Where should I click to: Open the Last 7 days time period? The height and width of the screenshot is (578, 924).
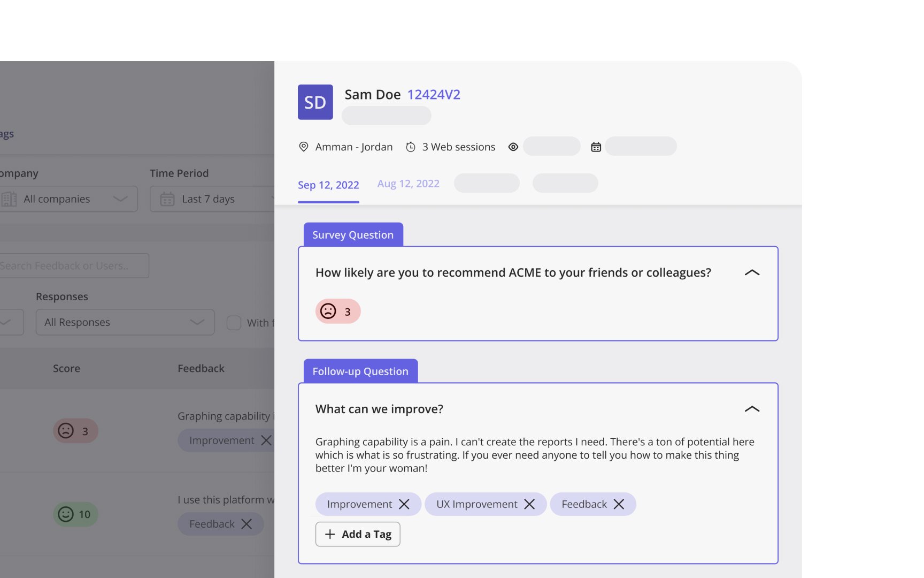(212, 199)
